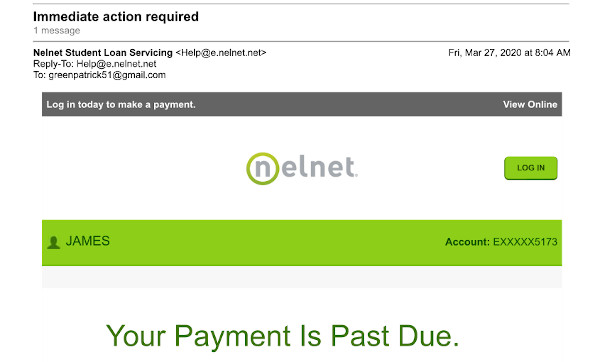
Task: Click the Fri, Mar 27, 2020 timestamp
Action: (509, 53)
